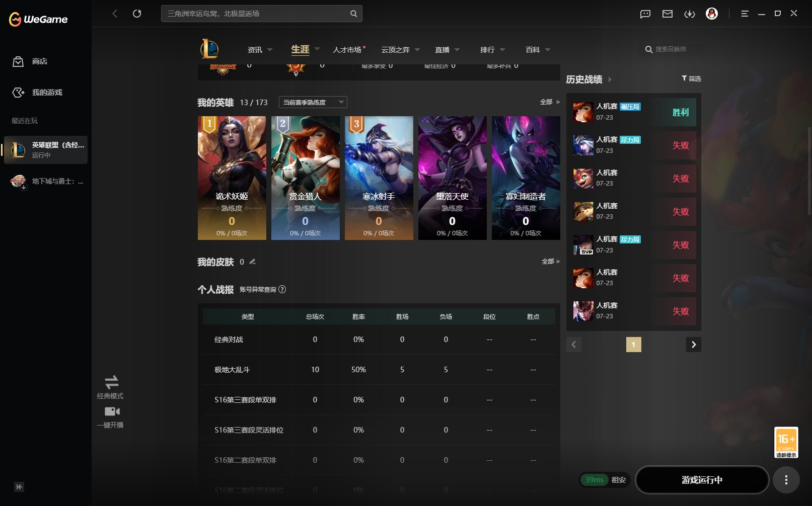This screenshot has width=812, height=506.
Task: Collapse the sidebar with bottom-left arrow icon
Action: tap(19, 487)
